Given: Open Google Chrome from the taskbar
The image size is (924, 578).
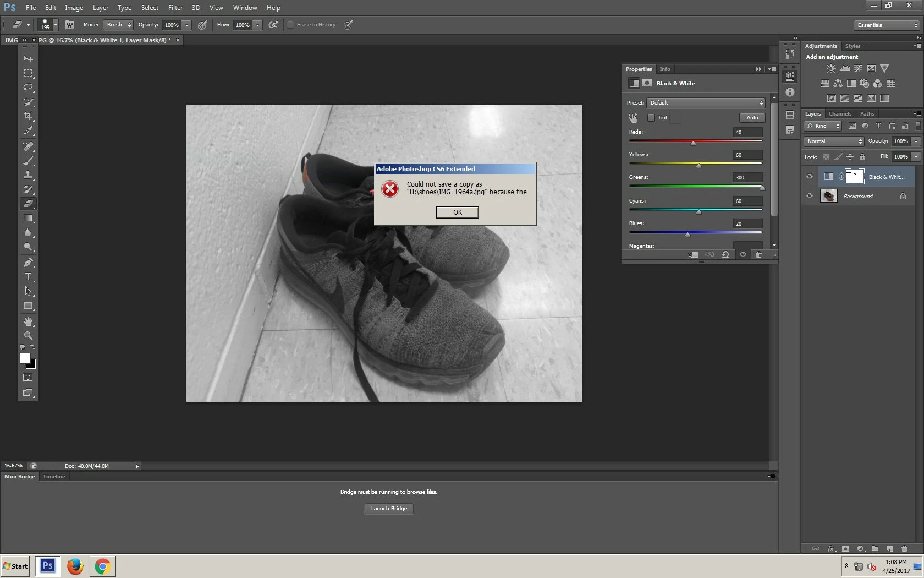Looking at the screenshot, I should click(102, 566).
